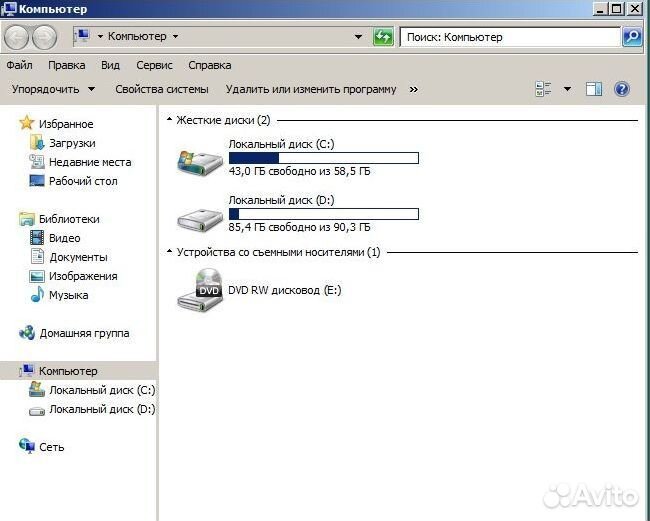The height and width of the screenshot is (521, 650).
Task: Click inside the search field Поиск: Компьютер
Action: 510,37
